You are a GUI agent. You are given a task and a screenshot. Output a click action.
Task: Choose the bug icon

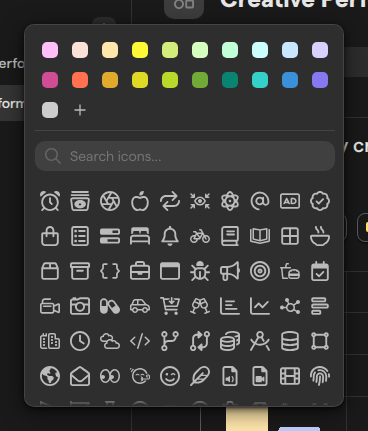(200, 271)
